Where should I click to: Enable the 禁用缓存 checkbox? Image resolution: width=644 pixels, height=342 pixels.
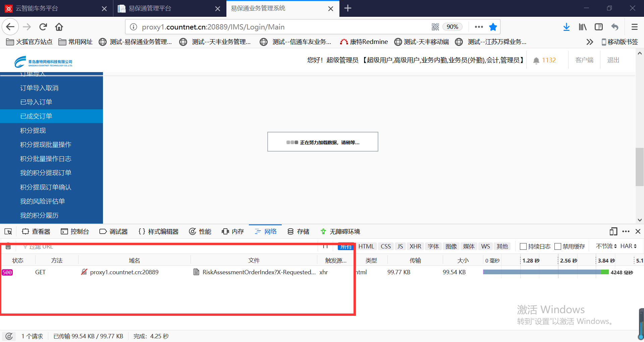coord(558,246)
